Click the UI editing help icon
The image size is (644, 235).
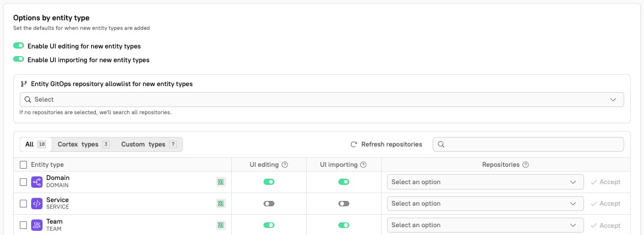(x=285, y=165)
